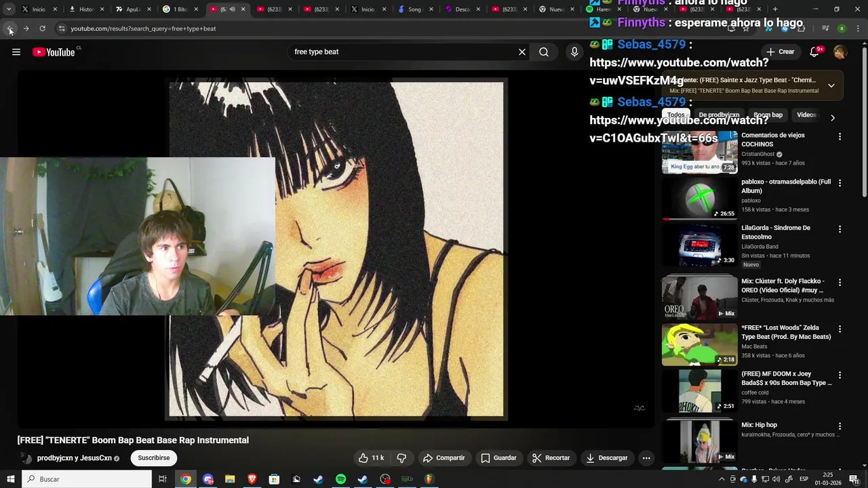Image resolution: width=868 pixels, height=488 pixels.
Task: Switch to the 1 Bitc browser tab
Action: (x=179, y=9)
